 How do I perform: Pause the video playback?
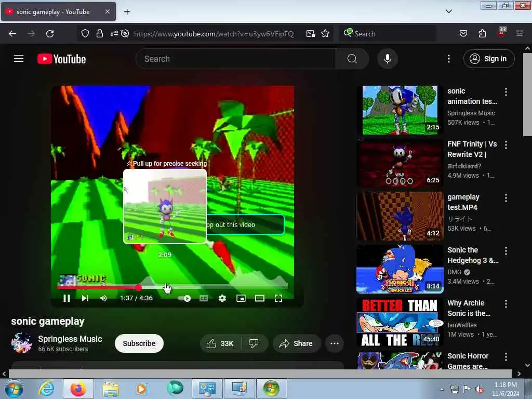point(66,298)
